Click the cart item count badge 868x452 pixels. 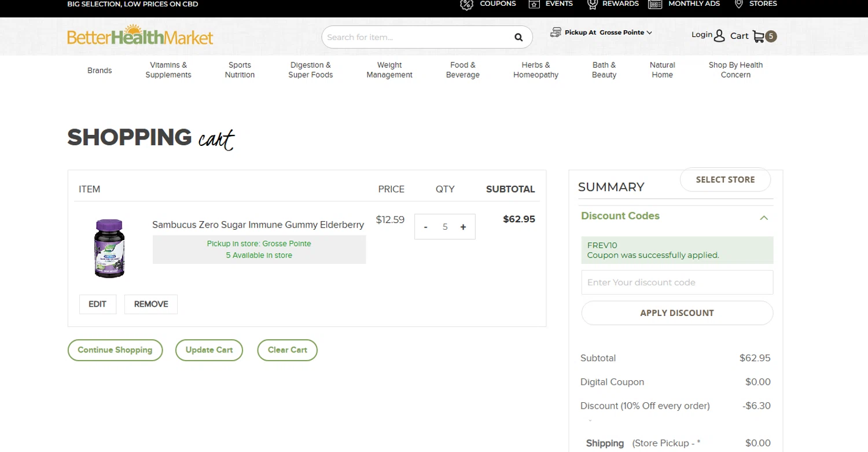[x=771, y=36]
